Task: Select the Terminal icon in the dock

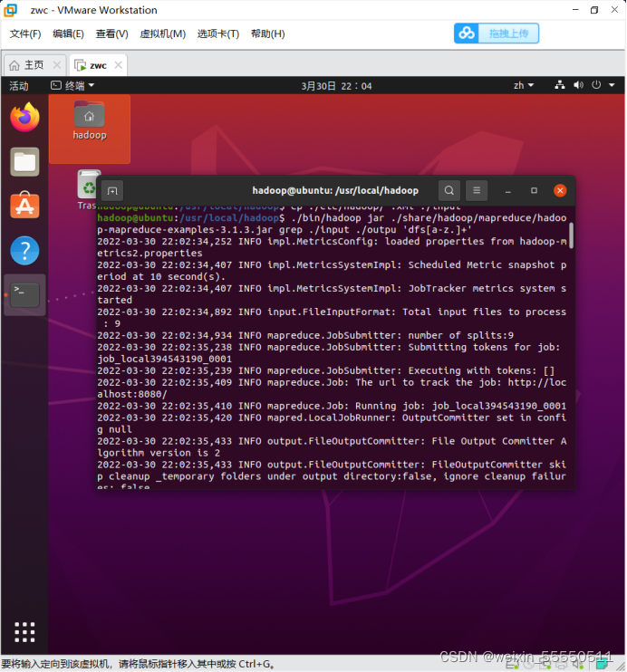Action: (24, 294)
